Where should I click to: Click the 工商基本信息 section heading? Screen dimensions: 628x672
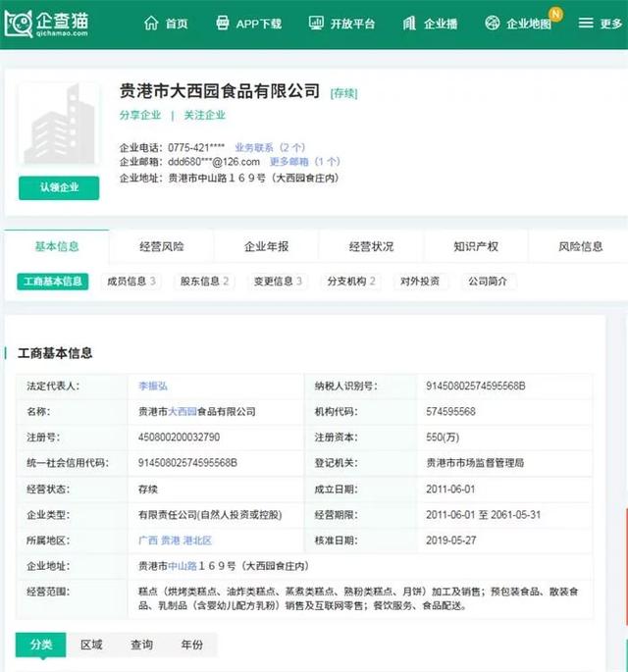tap(55, 353)
